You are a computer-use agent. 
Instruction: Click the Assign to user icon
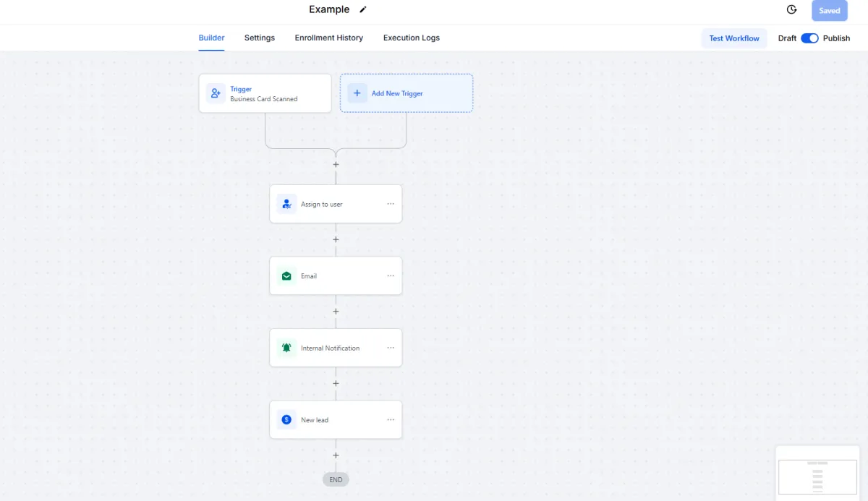pyautogui.click(x=286, y=204)
